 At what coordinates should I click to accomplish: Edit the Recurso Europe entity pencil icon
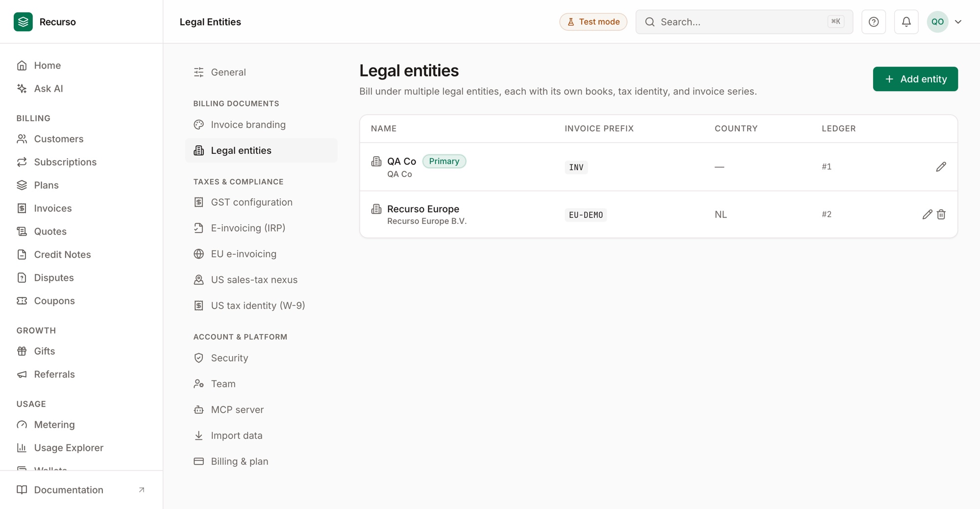tap(927, 214)
